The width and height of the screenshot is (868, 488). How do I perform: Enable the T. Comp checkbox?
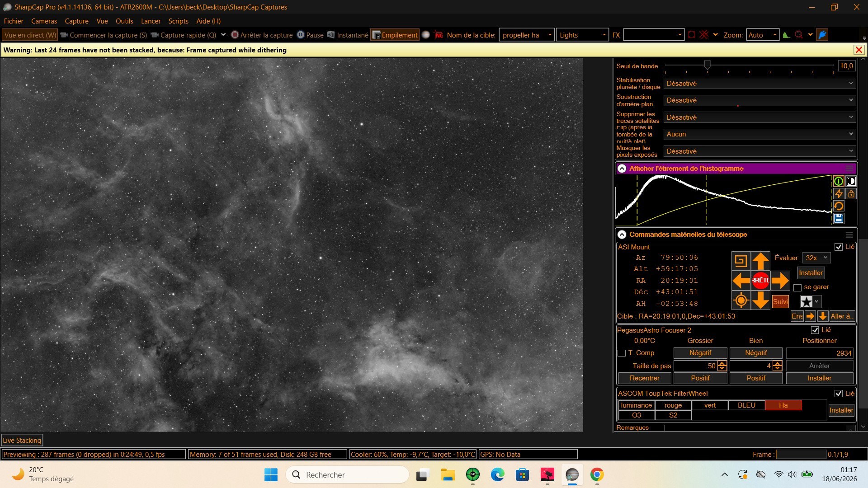point(622,353)
